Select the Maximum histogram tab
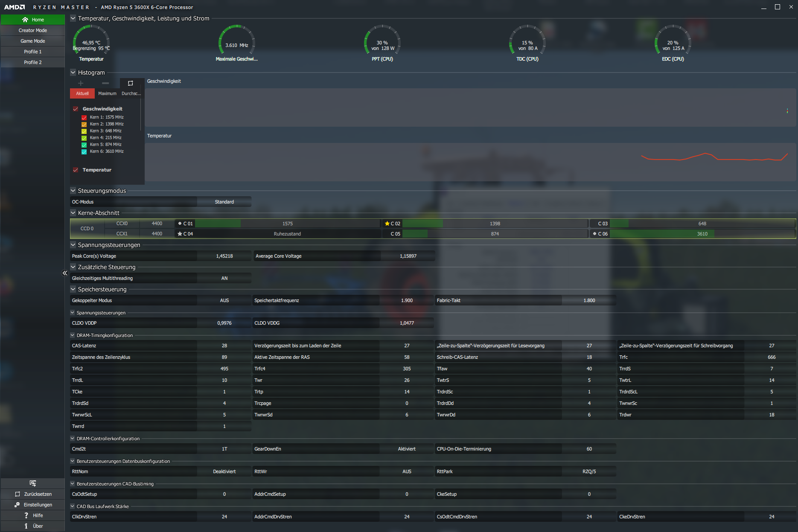This screenshot has width=798, height=532. [x=107, y=93]
